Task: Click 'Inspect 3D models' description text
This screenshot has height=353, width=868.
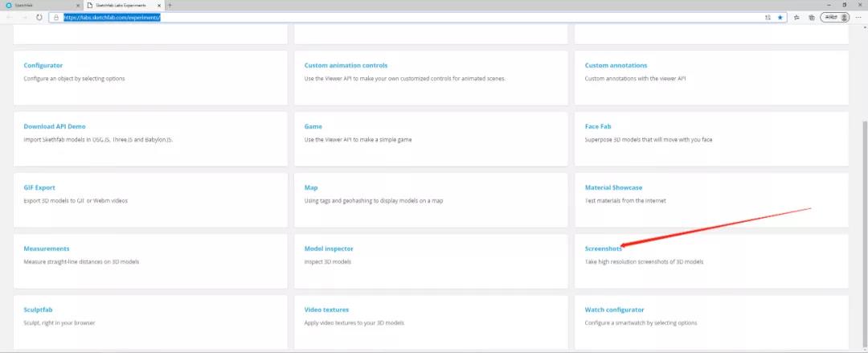Action: click(328, 261)
